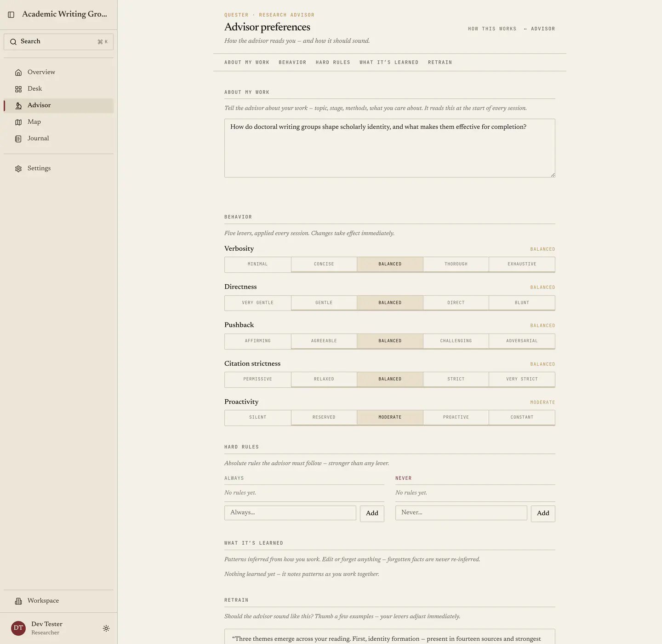Collapse sidebar using the panel toggle icon
662x644 pixels.
(11, 15)
